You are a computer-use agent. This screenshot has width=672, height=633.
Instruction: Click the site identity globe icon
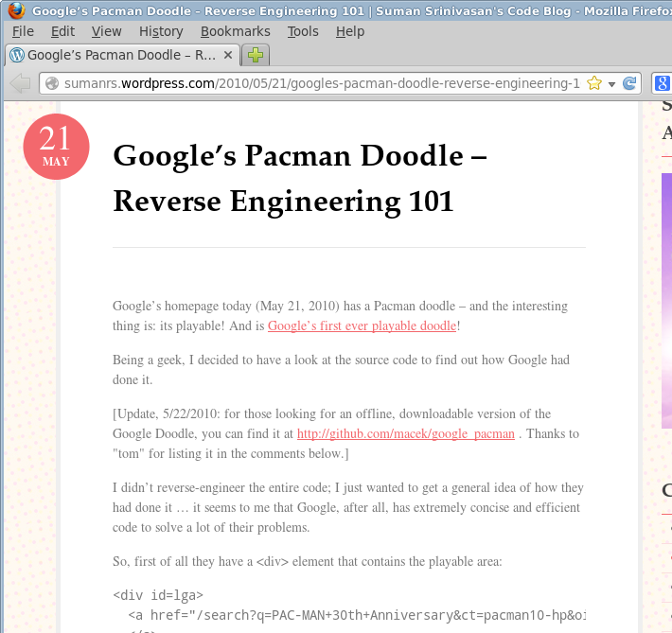tap(52, 83)
